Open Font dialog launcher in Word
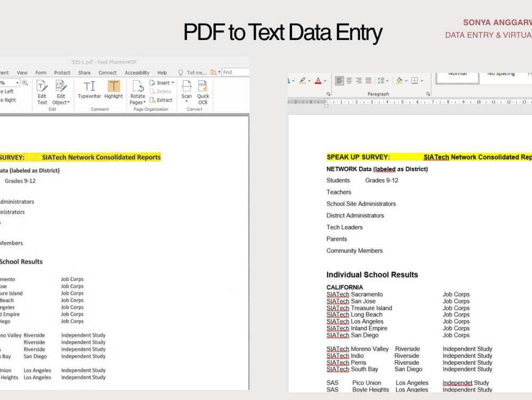This screenshot has height=400, width=532. pos(328,94)
